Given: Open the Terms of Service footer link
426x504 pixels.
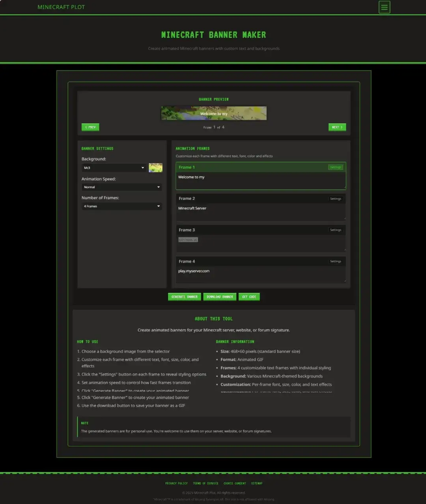Looking at the screenshot, I should click(x=206, y=483).
